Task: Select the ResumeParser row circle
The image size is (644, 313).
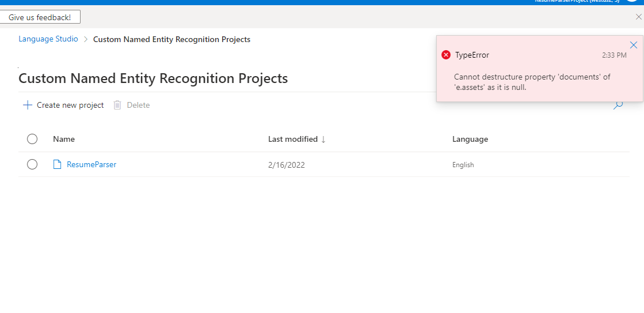Action: point(32,164)
